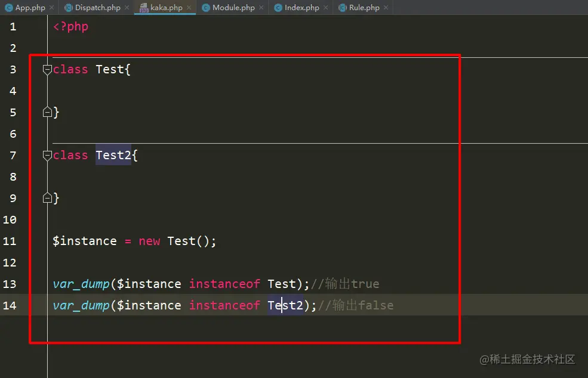588x378 pixels.
Task: Open the Index.php tab
Action: (301, 8)
